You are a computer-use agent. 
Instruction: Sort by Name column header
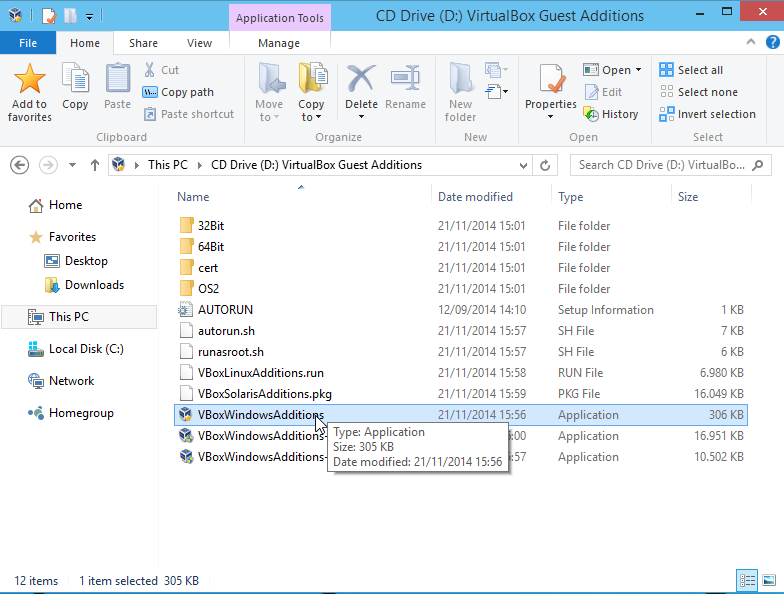tap(193, 197)
